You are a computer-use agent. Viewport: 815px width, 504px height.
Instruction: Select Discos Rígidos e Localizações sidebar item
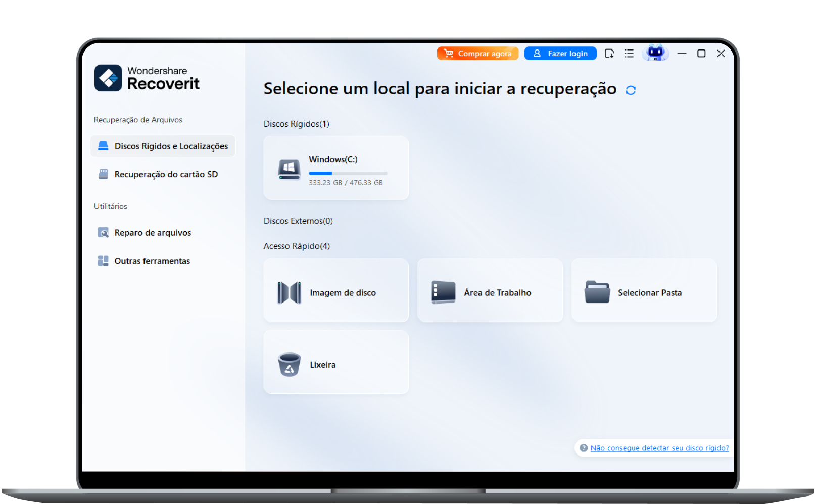coord(163,146)
